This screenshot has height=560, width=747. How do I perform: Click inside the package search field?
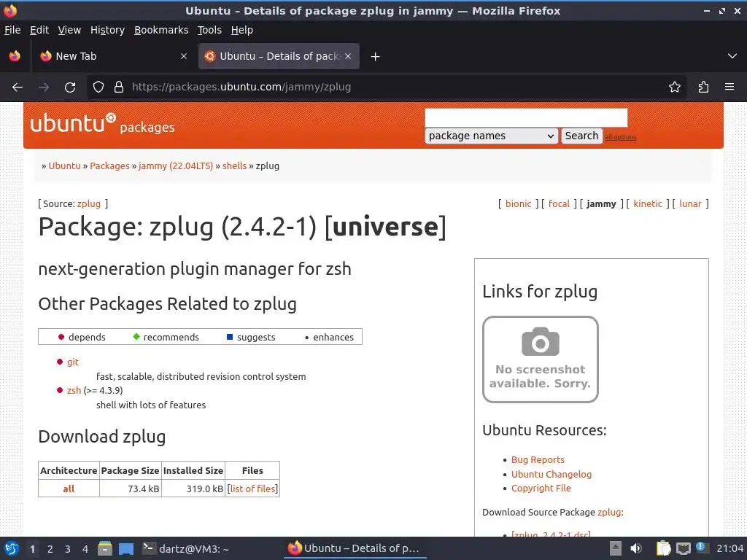point(526,117)
